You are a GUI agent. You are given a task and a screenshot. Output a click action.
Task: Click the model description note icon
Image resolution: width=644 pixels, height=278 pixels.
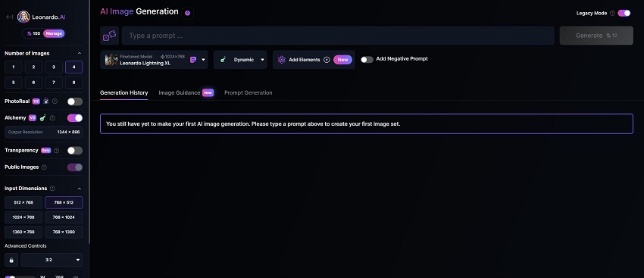click(193, 60)
